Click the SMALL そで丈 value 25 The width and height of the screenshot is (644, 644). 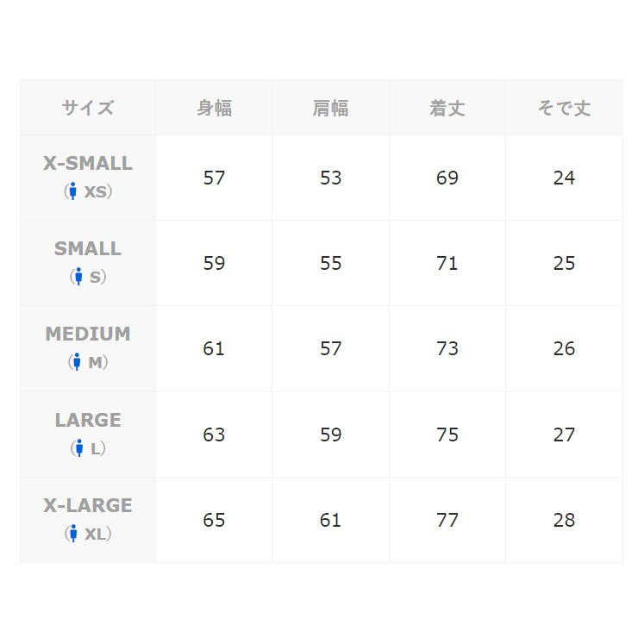[x=564, y=263]
